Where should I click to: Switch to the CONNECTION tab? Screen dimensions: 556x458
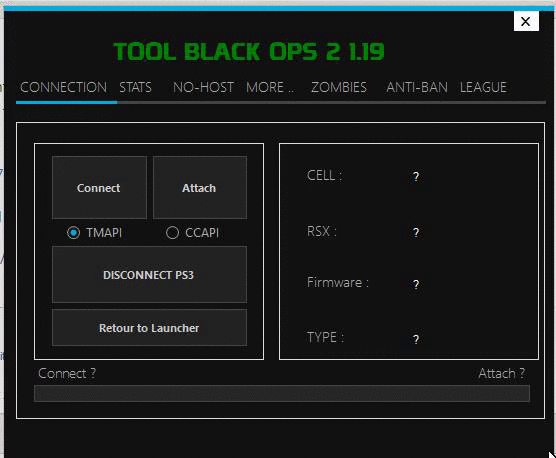coord(63,87)
